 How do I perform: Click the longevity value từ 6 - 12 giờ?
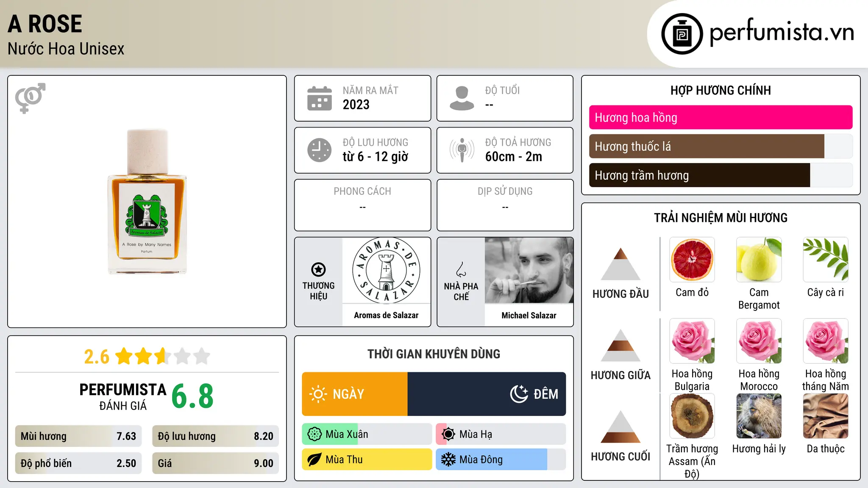pos(376,157)
